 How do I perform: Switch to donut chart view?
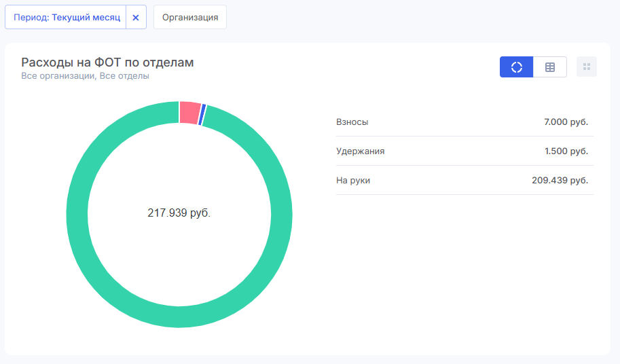516,67
